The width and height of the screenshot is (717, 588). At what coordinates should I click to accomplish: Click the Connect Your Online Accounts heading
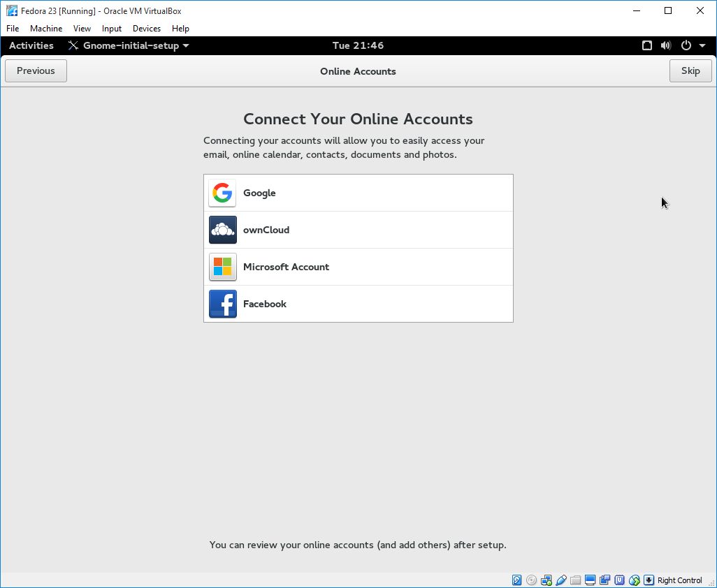pos(358,119)
